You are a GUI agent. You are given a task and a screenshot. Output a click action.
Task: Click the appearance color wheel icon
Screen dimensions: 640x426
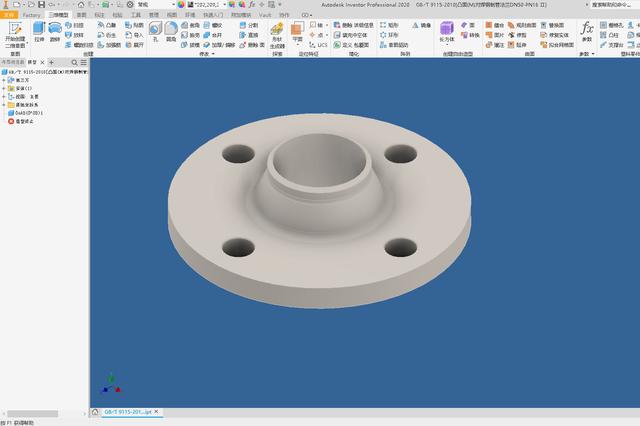point(181,4)
